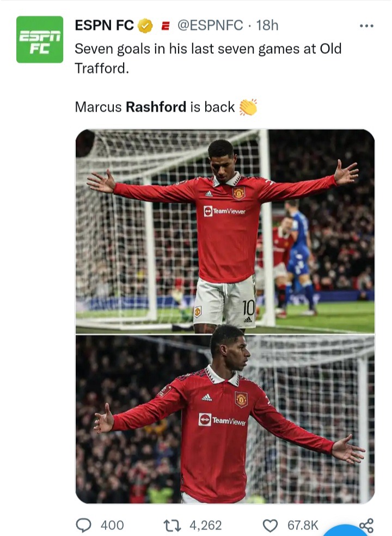Click the reply speech bubble icon
Image resolution: width=392 pixels, height=536 pixels.
[x=83, y=525]
